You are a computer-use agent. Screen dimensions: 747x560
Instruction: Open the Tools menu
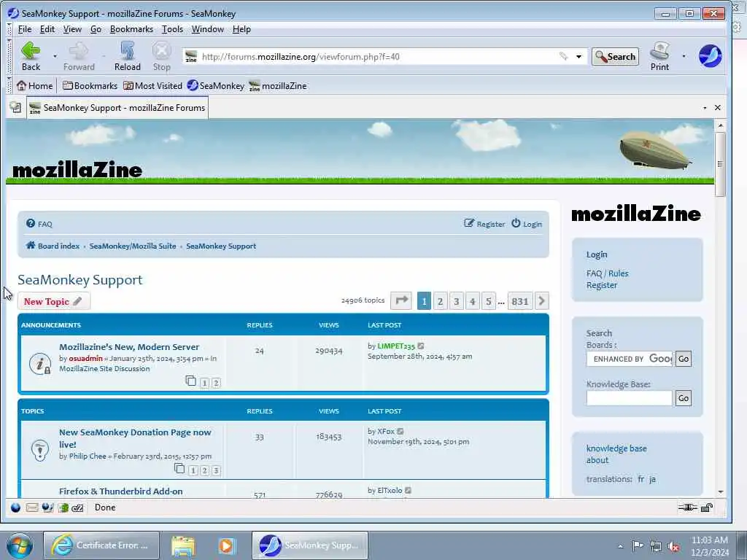pyautogui.click(x=172, y=29)
